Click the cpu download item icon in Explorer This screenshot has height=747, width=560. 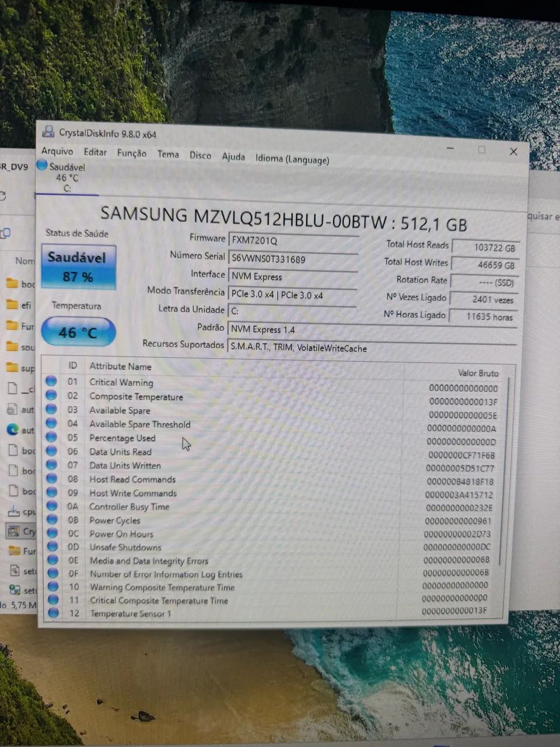[13, 512]
